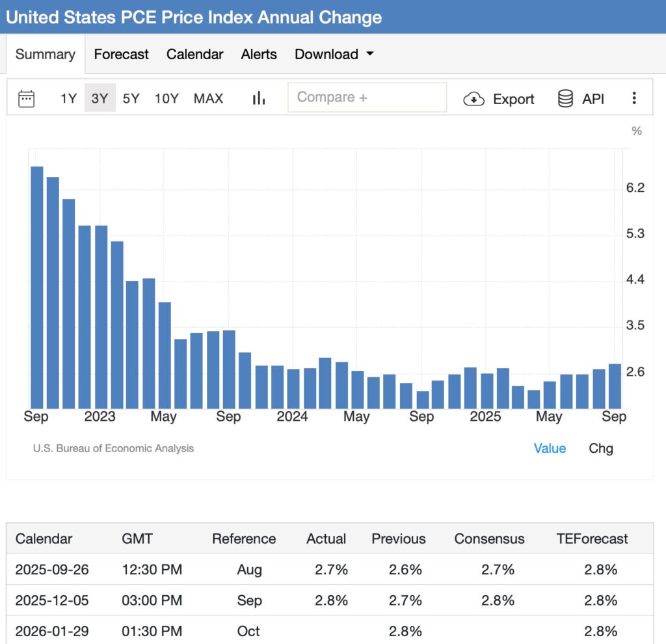Open the three-dot more options menu

click(634, 98)
